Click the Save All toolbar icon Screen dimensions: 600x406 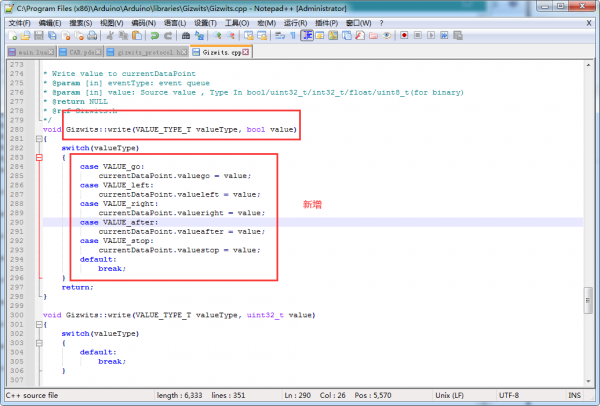tap(52, 36)
